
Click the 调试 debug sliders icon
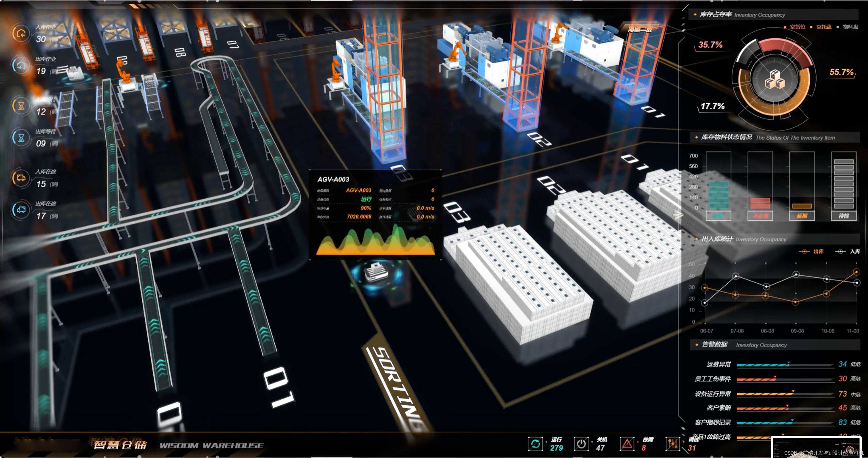[x=672, y=444]
